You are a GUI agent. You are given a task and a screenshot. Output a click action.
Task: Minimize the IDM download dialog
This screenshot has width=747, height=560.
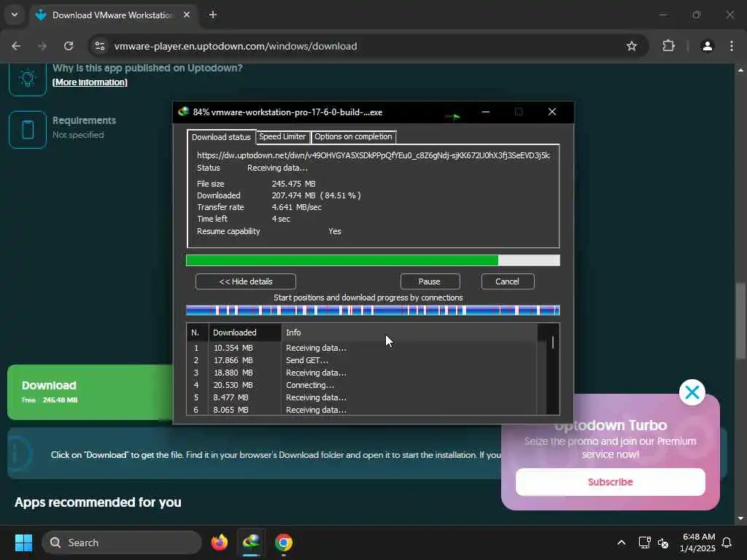point(485,112)
